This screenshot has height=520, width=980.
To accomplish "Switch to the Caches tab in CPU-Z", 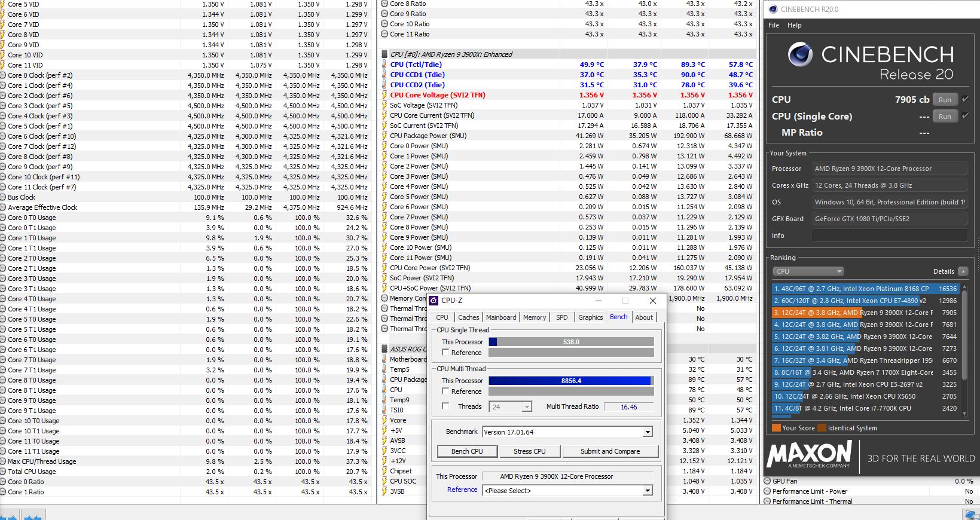I will (x=468, y=317).
